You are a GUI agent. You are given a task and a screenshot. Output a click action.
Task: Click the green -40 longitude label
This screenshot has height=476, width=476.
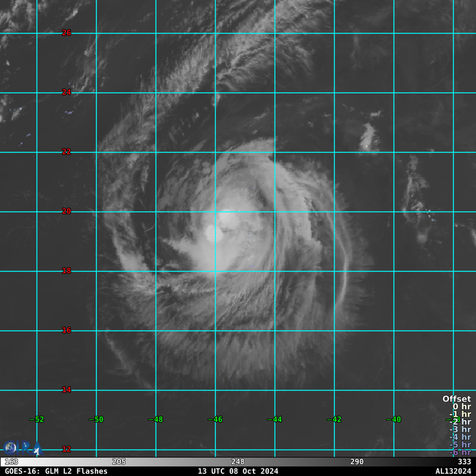tap(393, 419)
